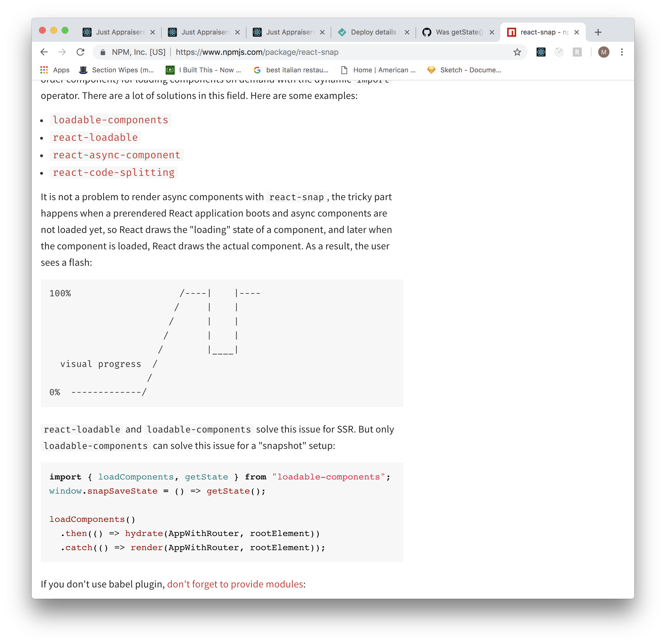Open the Sketch - Docume... bookmark
The width and height of the screenshot is (666, 644).
[x=464, y=70]
